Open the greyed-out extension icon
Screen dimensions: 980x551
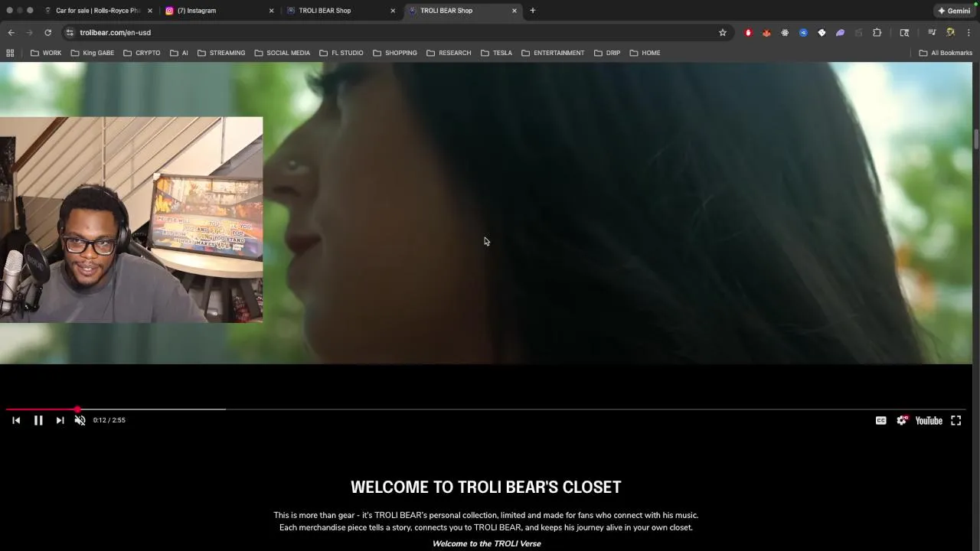(858, 32)
